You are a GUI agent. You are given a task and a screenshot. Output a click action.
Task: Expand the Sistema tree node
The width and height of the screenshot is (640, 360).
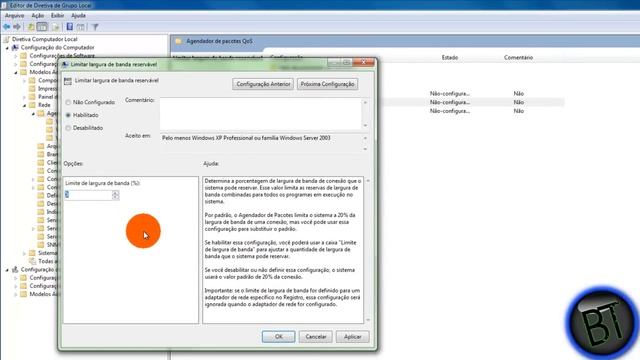[24, 253]
